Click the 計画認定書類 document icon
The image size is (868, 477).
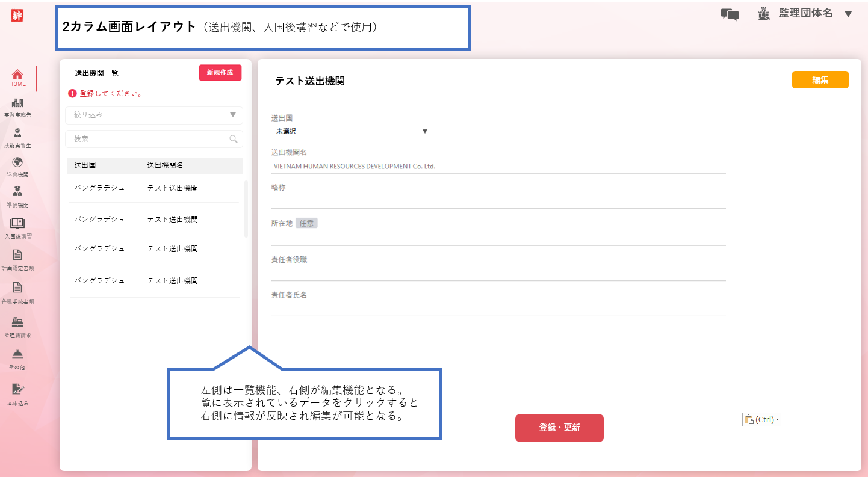(x=17, y=255)
